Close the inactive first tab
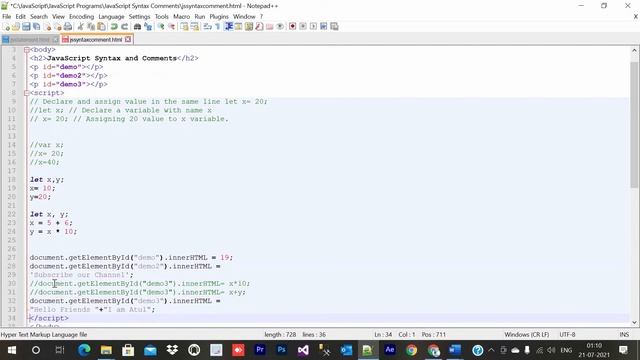 [55, 39]
